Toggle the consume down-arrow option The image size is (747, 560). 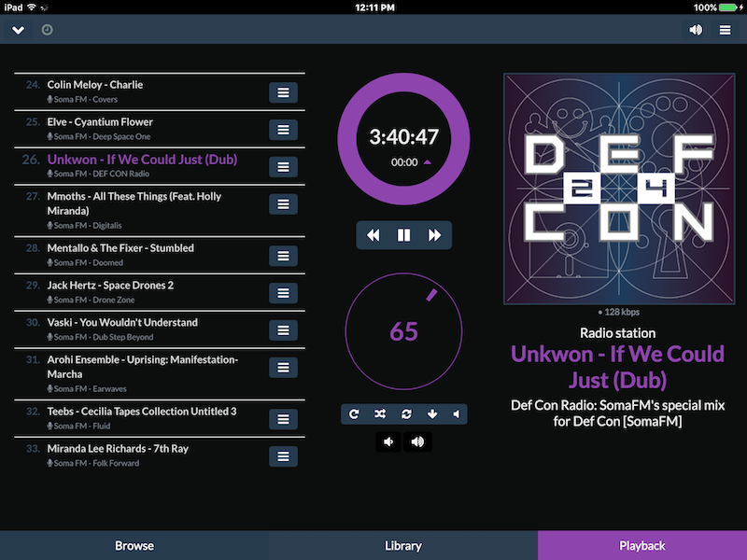[x=432, y=414]
